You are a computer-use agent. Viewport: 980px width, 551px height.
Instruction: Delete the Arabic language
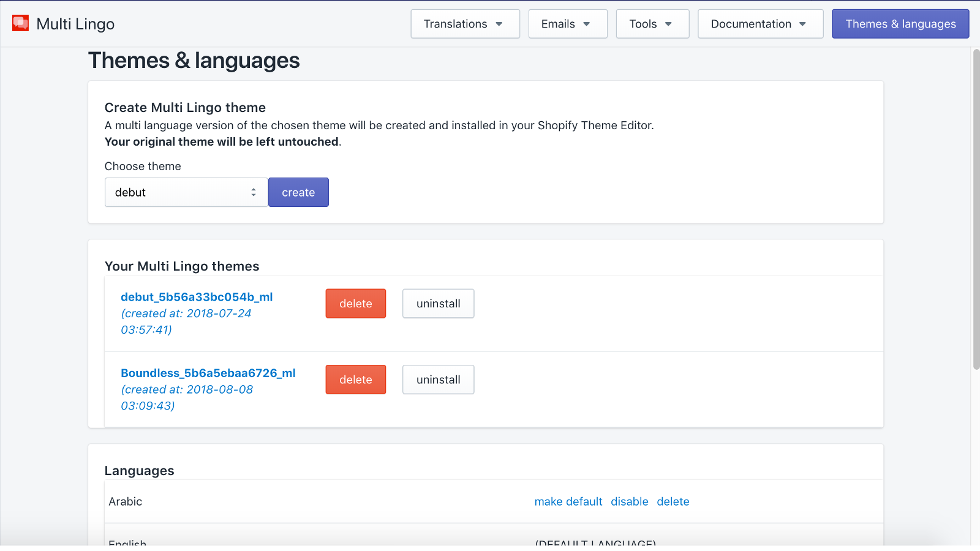(x=673, y=501)
